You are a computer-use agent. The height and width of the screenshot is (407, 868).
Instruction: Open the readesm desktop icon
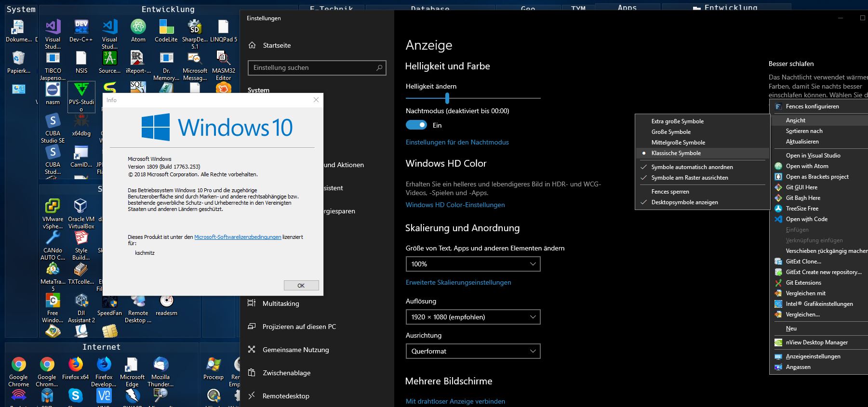tap(166, 305)
